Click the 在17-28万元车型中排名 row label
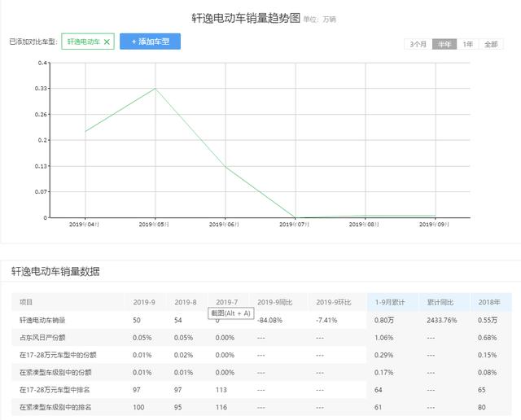521x420 pixels. click(x=55, y=390)
